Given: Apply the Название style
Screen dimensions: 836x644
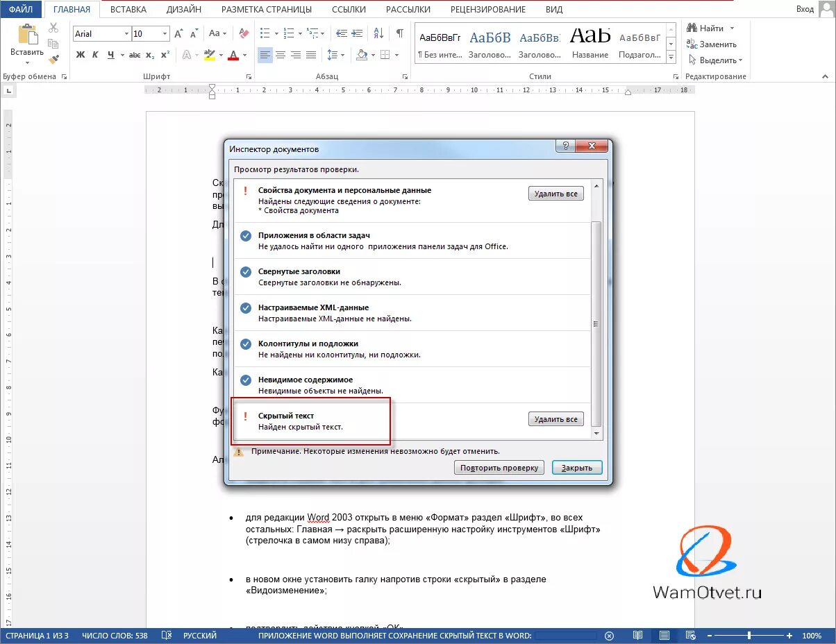Looking at the screenshot, I should pyautogui.click(x=590, y=44).
